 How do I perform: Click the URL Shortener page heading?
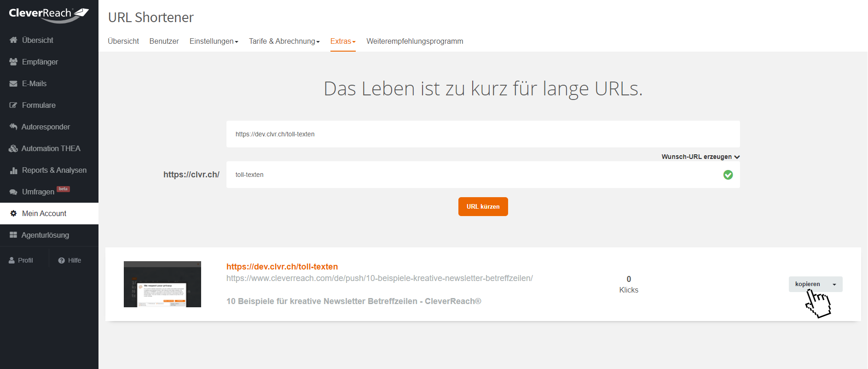click(151, 18)
